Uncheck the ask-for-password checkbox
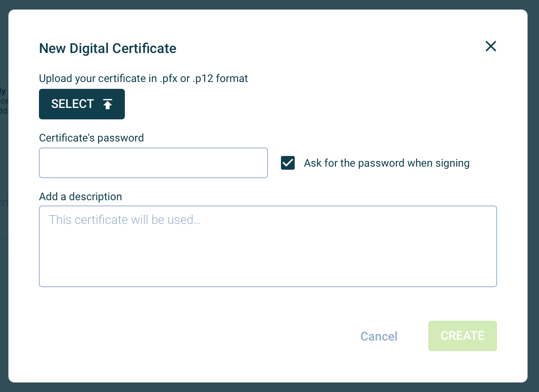 [x=288, y=163]
